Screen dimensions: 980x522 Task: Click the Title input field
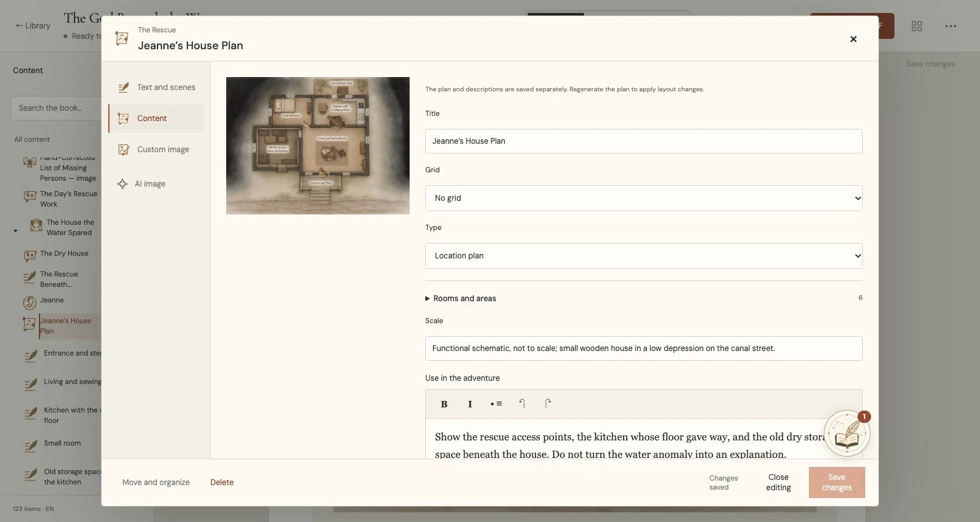(x=644, y=141)
